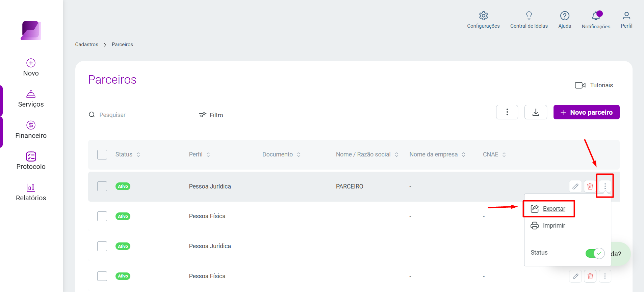This screenshot has height=292, width=644.
Task: Select all rows with header checkbox
Action: (x=102, y=154)
